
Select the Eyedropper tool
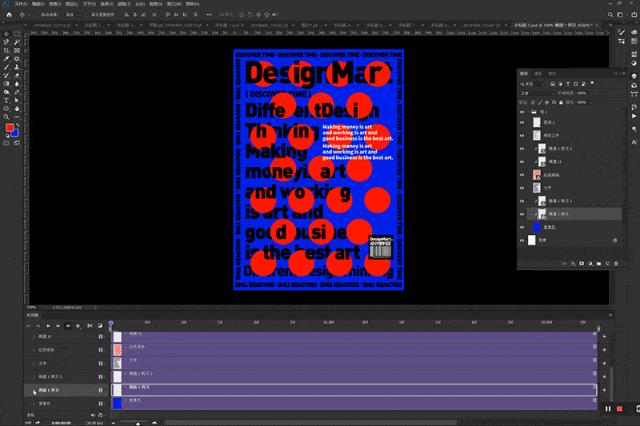pos(7,59)
